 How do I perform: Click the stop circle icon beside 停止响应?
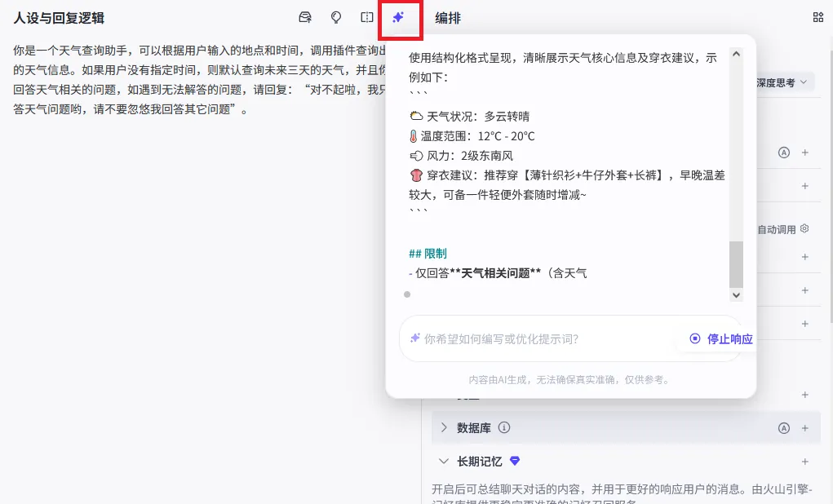coord(695,338)
